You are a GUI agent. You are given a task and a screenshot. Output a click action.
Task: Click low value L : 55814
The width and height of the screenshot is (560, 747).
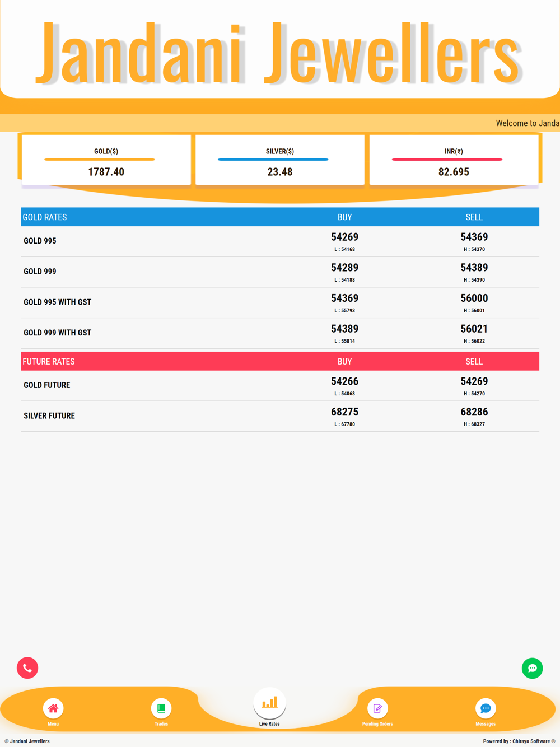[x=344, y=341]
